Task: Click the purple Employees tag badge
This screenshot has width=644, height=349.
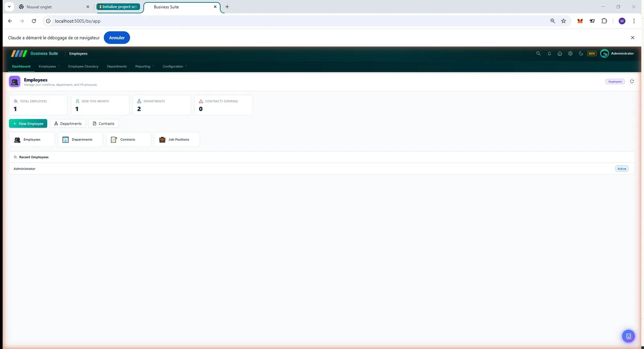Action: (x=615, y=82)
